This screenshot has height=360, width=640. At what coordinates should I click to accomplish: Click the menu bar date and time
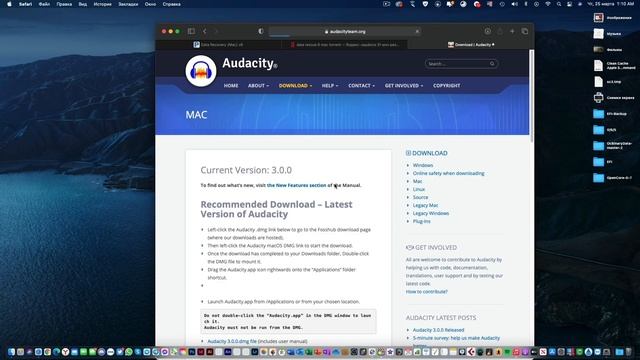610,4
